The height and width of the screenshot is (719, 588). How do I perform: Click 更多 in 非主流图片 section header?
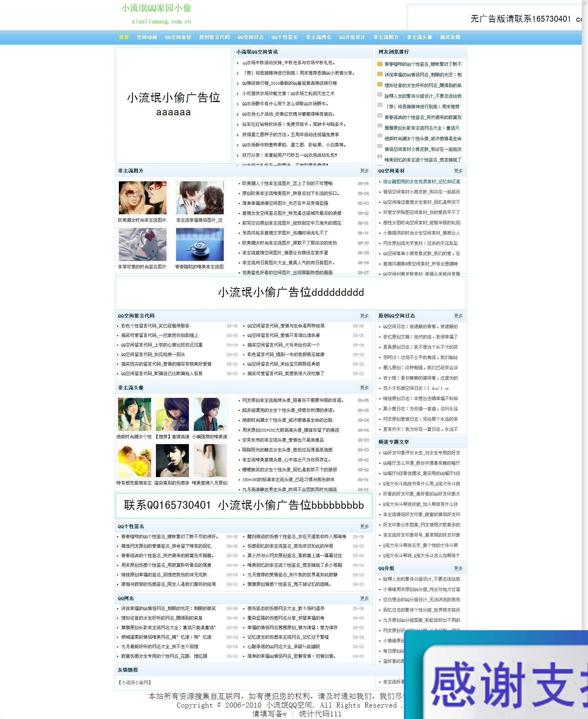pos(364,171)
